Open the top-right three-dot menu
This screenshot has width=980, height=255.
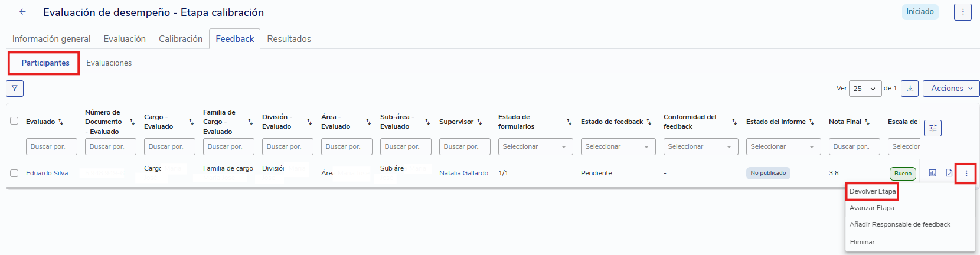pos(963,12)
